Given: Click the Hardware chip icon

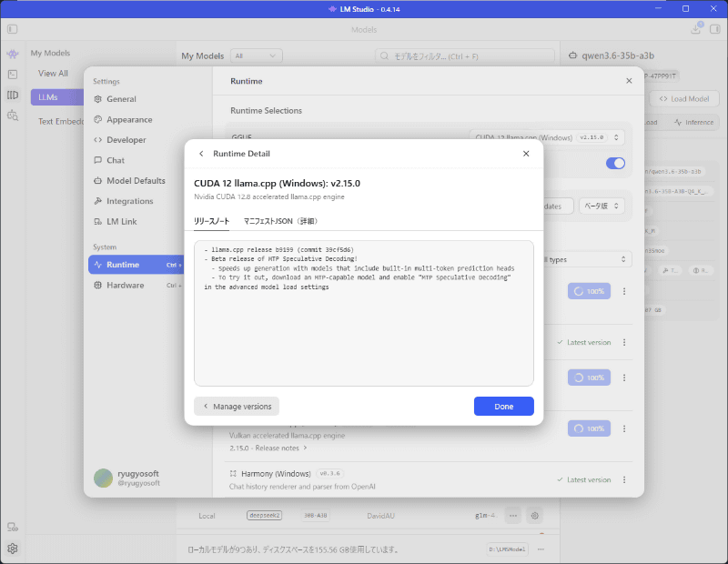Looking at the screenshot, I should pyautogui.click(x=98, y=285).
